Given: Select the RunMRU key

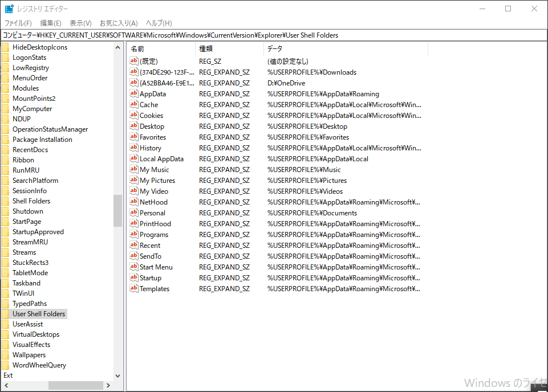Looking at the screenshot, I should [26, 170].
